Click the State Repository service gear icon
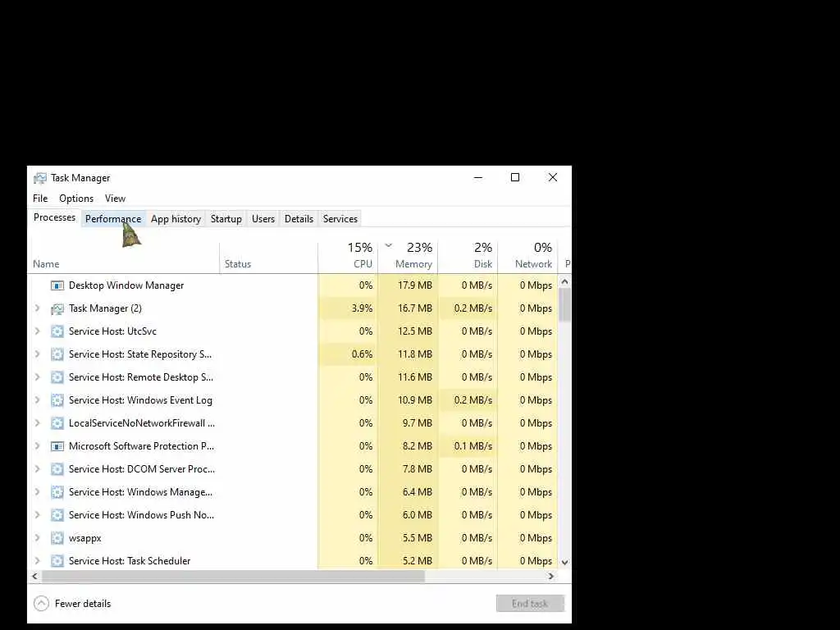Viewport: 840px width, 630px height. pyautogui.click(x=57, y=354)
